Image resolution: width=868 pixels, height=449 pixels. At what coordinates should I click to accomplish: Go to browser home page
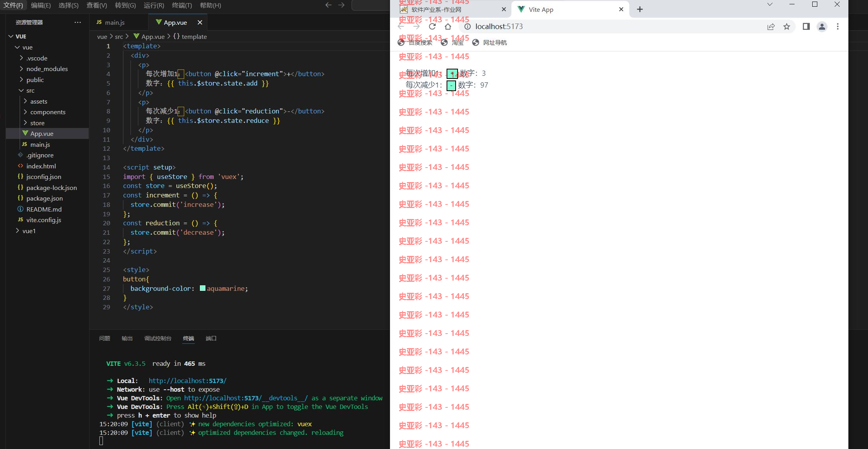[448, 26]
